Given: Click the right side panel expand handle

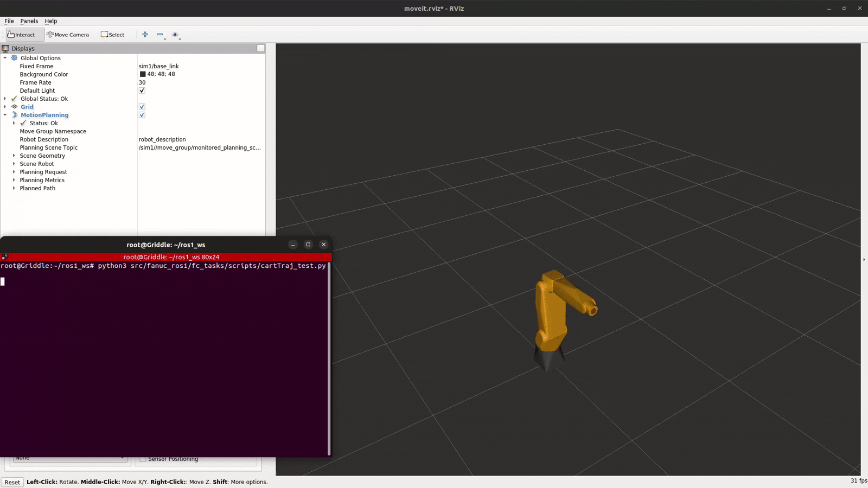Looking at the screenshot, I should (x=864, y=260).
